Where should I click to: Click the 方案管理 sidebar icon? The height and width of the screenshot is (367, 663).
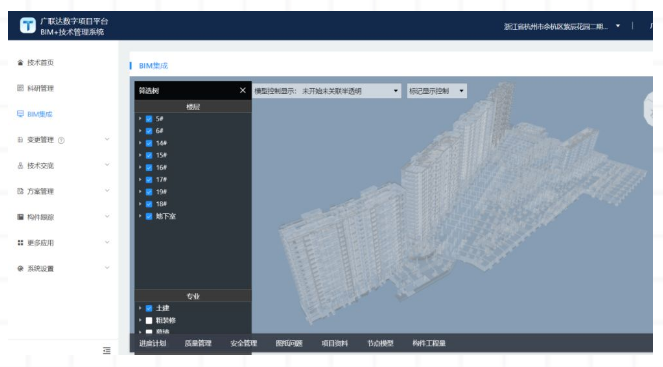pos(20,191)
